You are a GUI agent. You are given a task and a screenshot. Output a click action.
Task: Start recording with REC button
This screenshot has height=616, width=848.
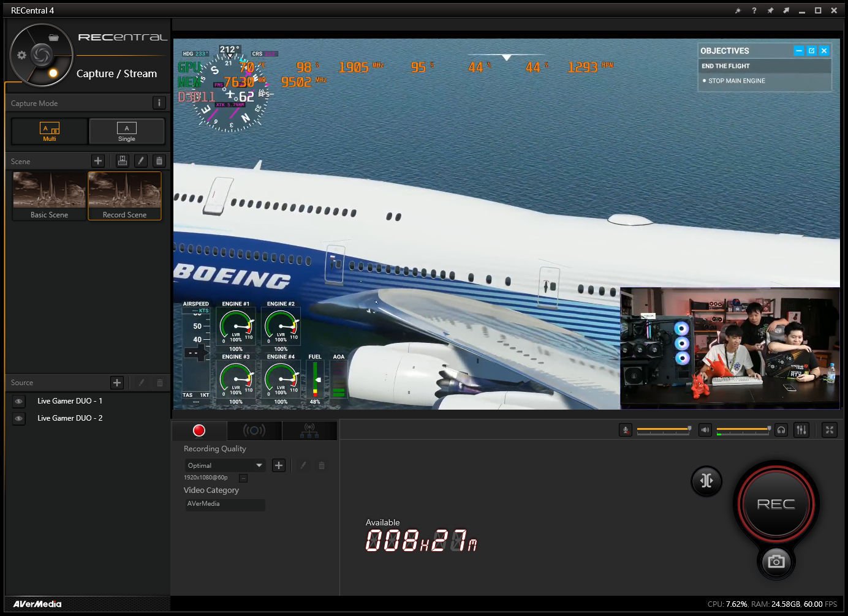776,504
